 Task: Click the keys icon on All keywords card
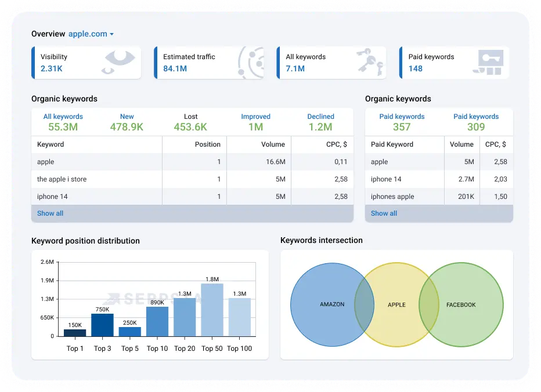[370, 61]
